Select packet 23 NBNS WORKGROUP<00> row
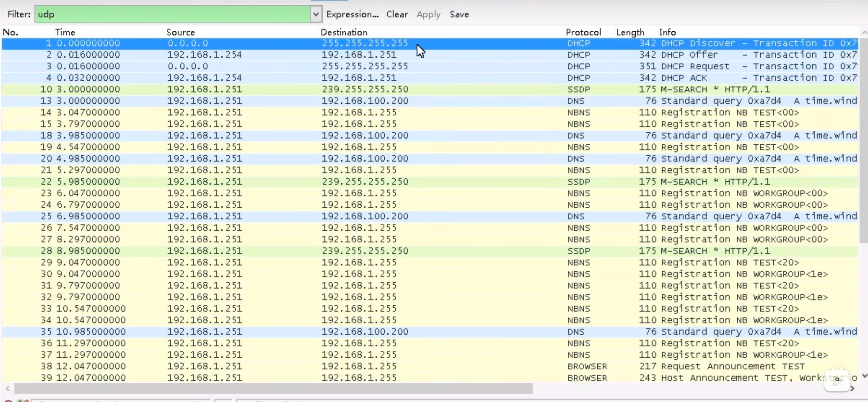Screen dimensions: 868x402 point(430,193)
